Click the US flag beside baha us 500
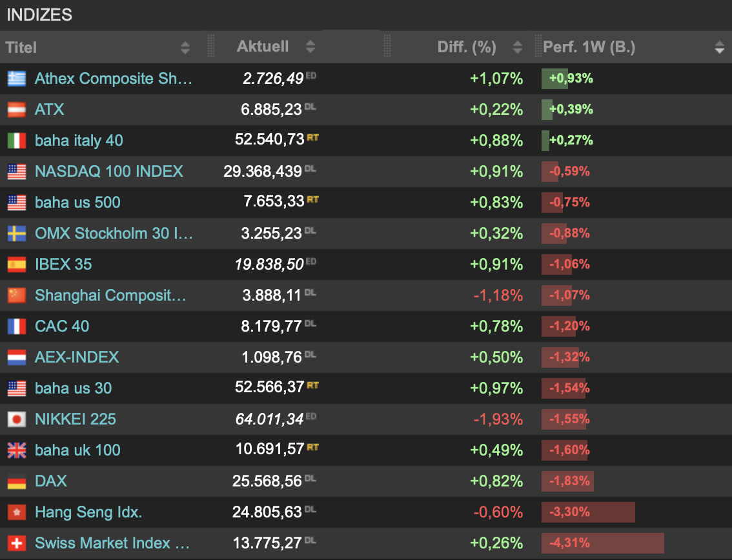Screen dimensions: 732x560 [x=17, y=203]
